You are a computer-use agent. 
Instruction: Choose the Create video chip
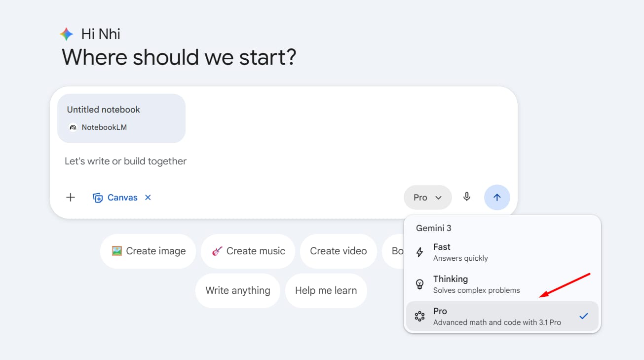point(338,251)
